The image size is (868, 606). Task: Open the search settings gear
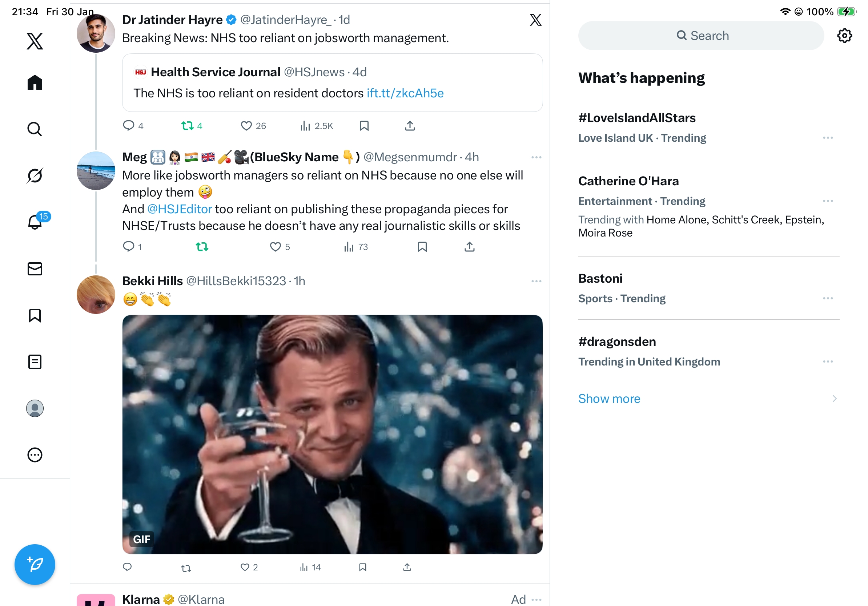point(844,36)
